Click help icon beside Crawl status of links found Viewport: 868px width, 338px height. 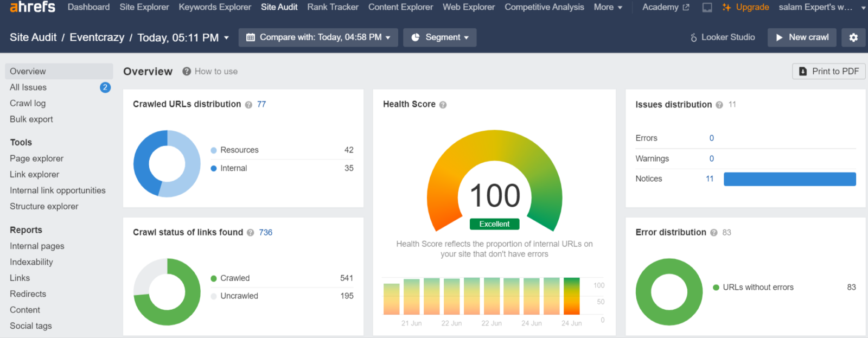[251, 233]
